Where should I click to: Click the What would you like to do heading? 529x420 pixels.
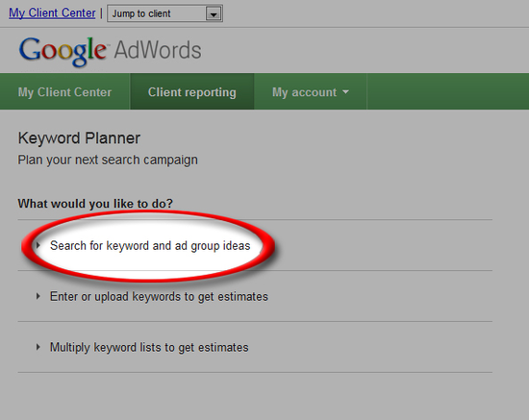coord(95,204)
